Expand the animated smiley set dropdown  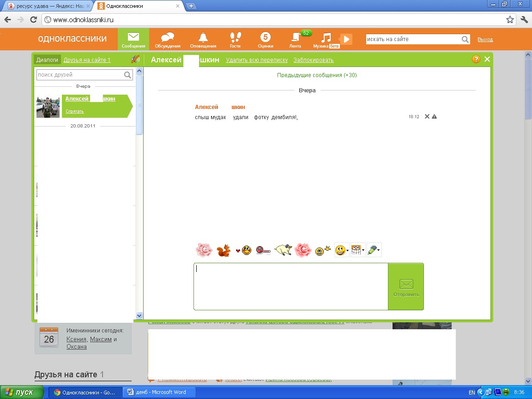(x=358, y=250)
